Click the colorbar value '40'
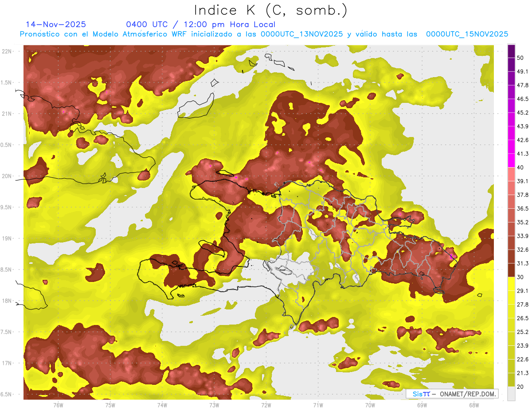532x411 pixels. [x=520, y=168]
